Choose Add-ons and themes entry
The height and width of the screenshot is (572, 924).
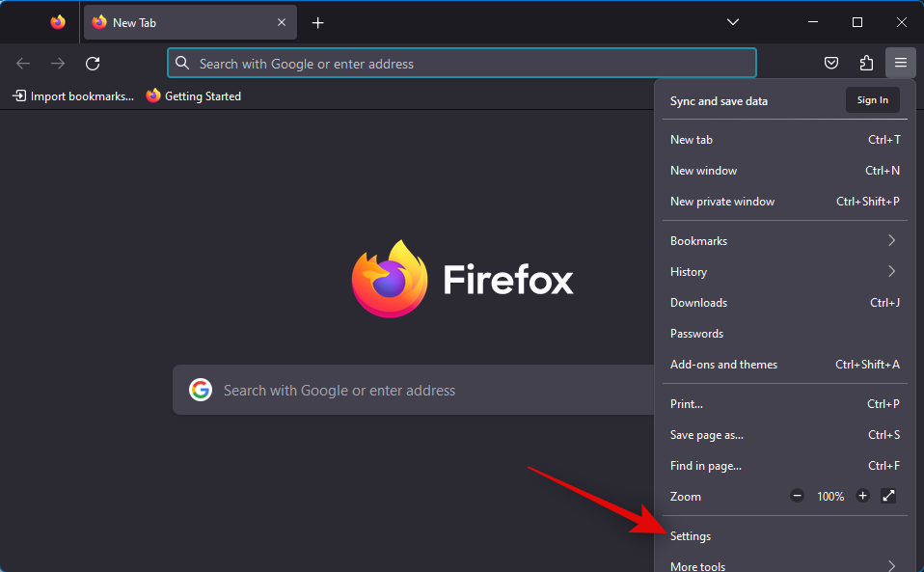pos(723,365)
